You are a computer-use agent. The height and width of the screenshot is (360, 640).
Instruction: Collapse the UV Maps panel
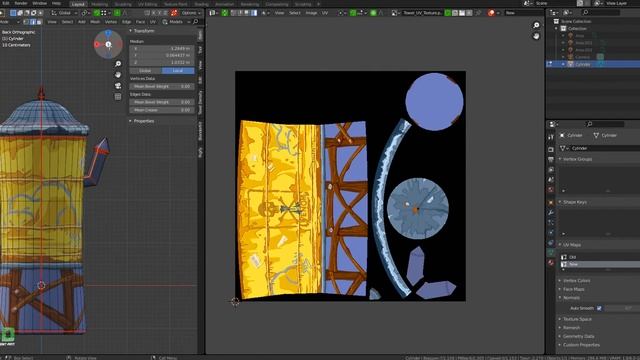coord(570,245)
